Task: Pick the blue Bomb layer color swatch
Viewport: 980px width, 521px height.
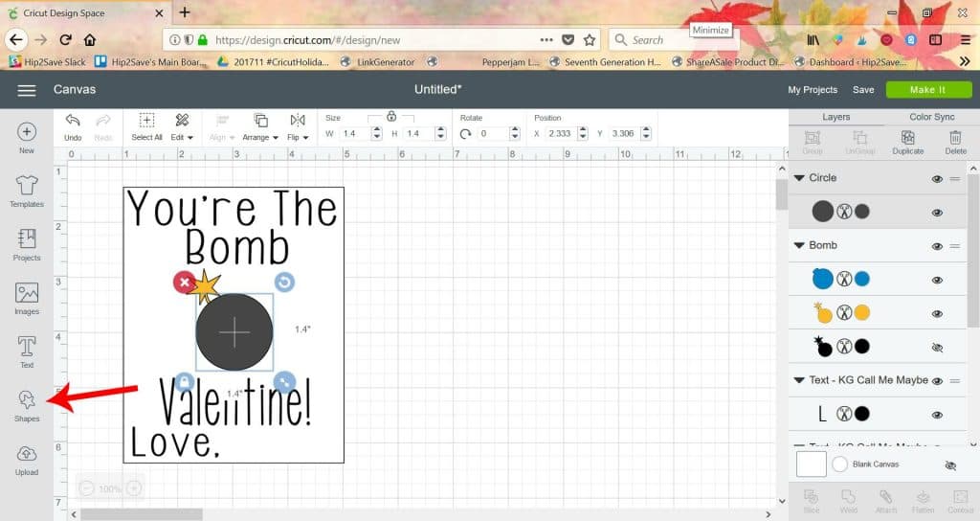Action: [862, 279]
